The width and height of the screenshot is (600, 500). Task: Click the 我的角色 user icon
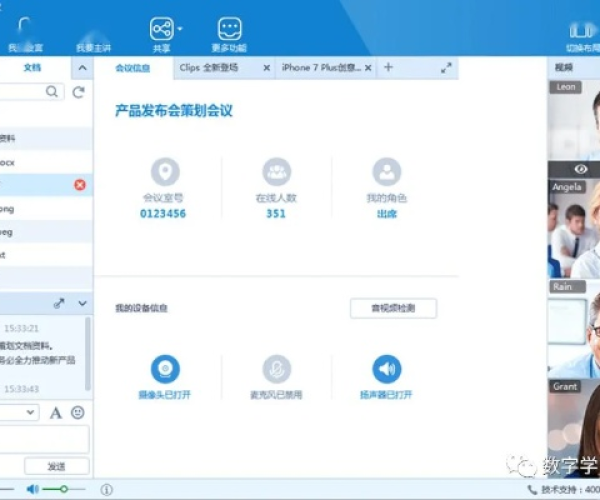pyautogui.click(x=387, y=172)
